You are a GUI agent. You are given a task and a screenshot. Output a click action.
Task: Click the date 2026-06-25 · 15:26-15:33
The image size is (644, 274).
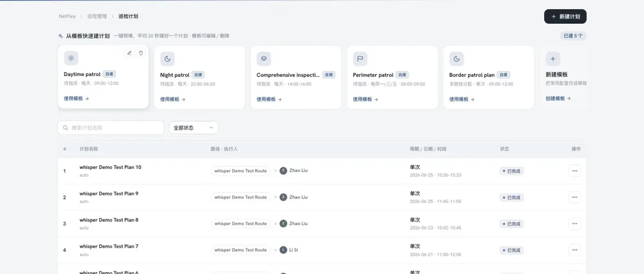(x=435, y=175)
